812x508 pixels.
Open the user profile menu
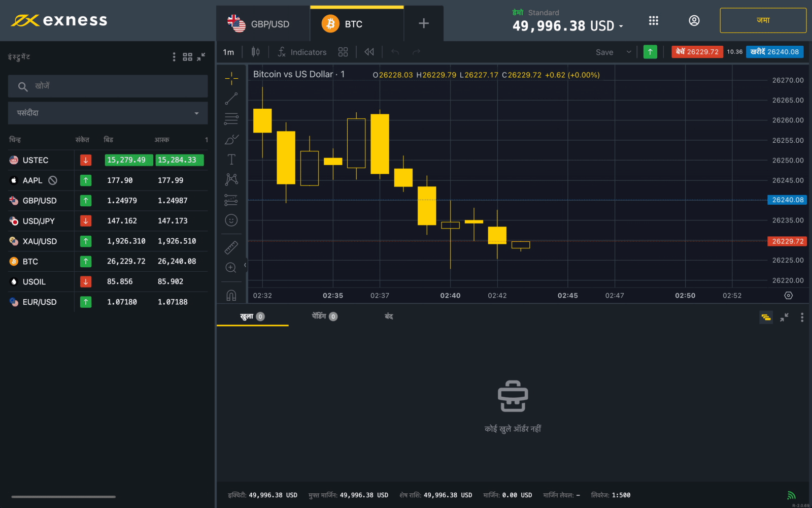[694, 20]
